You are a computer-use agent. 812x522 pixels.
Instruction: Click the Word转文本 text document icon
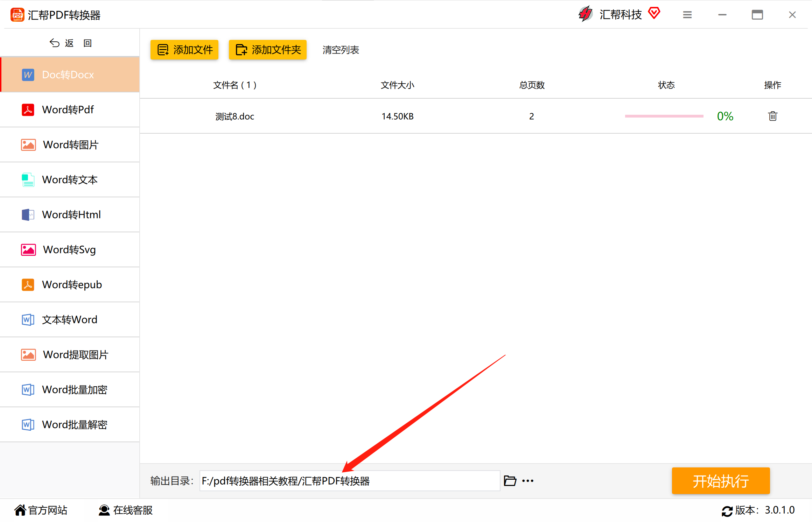(28, 179)
